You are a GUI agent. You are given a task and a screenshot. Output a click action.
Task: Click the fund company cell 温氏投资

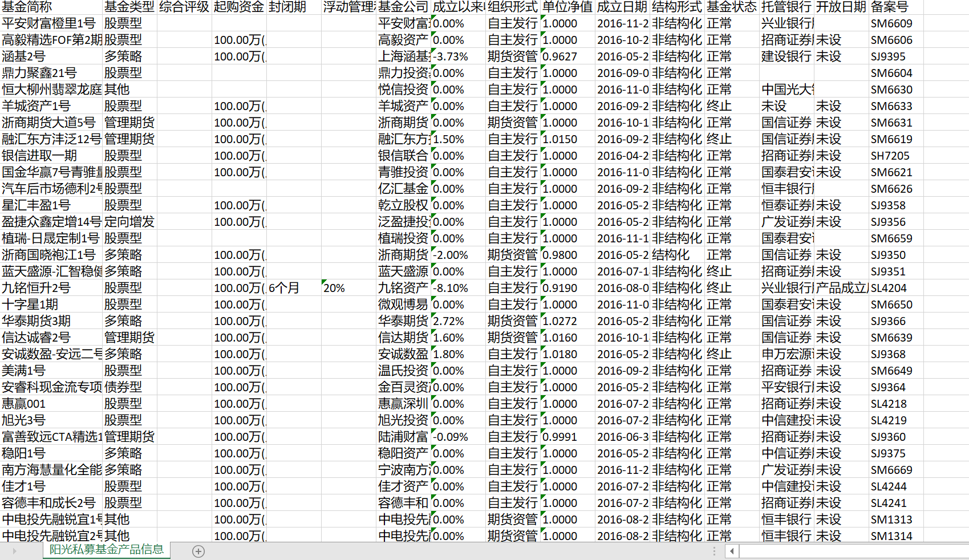point(403,371)
